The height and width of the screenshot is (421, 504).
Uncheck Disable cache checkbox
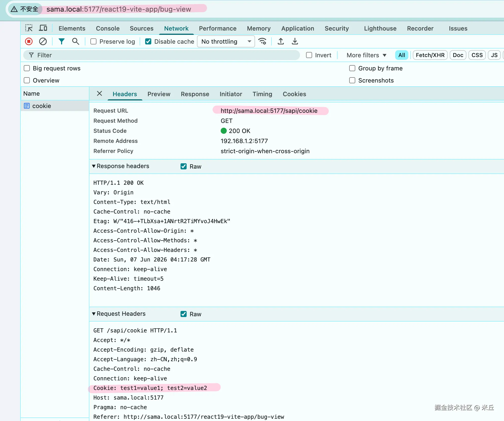[x=148, y=41]
